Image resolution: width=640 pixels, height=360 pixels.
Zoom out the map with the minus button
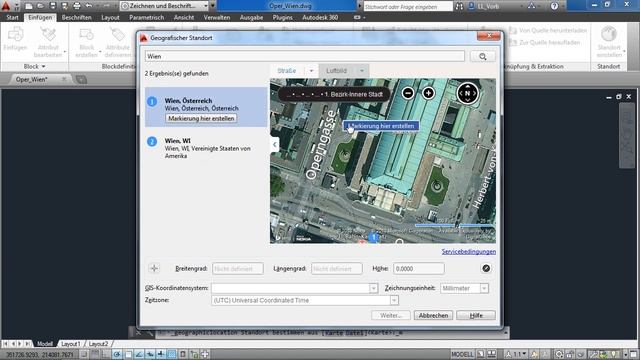408,93
